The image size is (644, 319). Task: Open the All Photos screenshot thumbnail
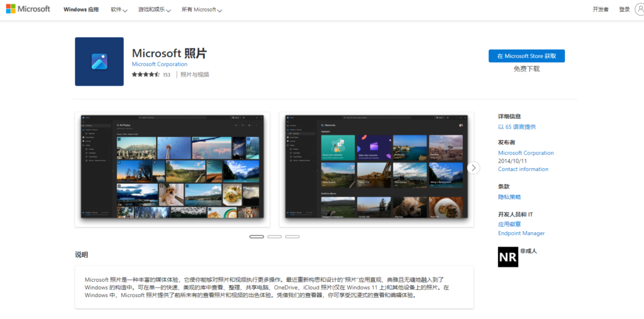(172, 169)
